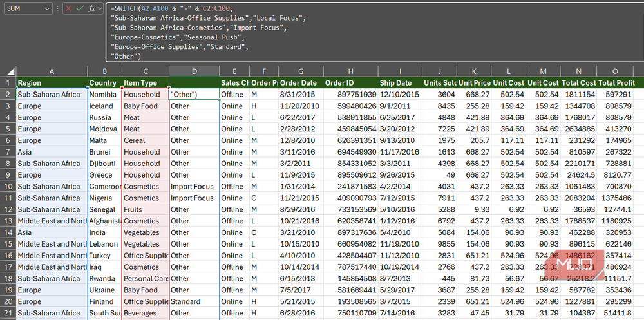Open the Insert Function fx dialog
The image size is (644, 320).
[91, 8]
